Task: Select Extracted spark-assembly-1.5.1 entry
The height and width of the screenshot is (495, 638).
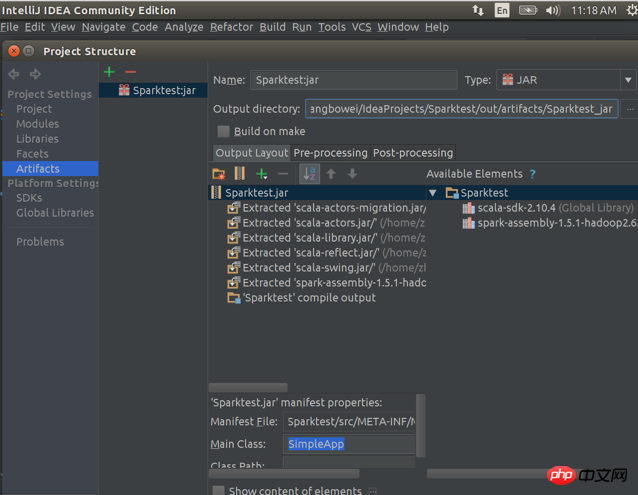Action: coord(327,283)
